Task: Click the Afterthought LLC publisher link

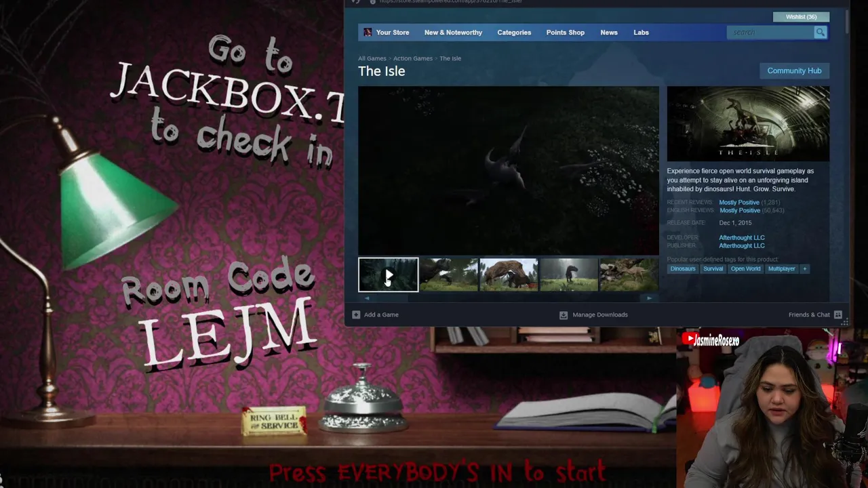Action: point(742,245)
